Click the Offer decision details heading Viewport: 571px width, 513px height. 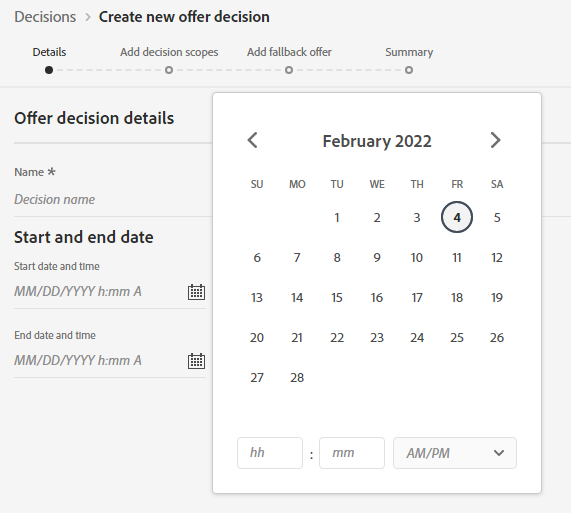pyautogui.click(x=94, y=118)
